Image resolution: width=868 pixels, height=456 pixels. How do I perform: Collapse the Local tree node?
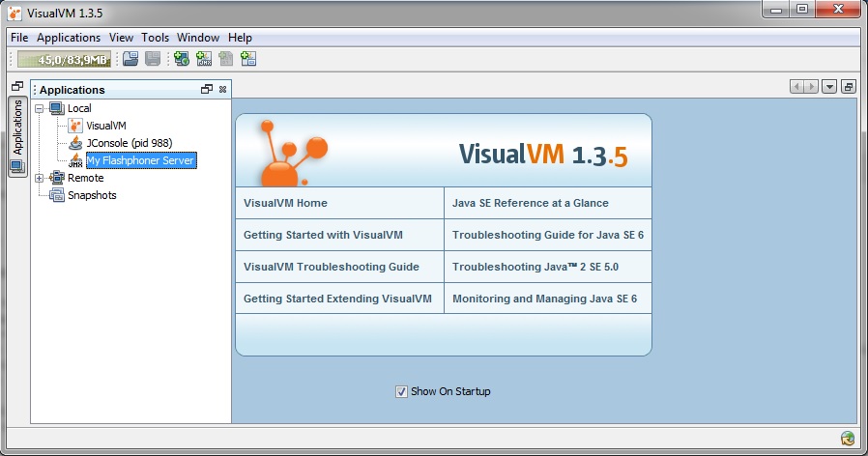coord(40,108)
